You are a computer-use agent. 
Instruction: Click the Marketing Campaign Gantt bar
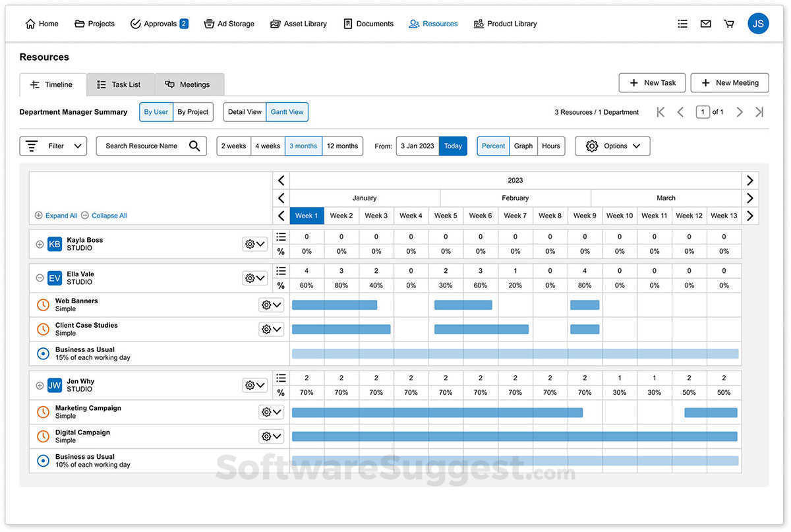point(437,413)
